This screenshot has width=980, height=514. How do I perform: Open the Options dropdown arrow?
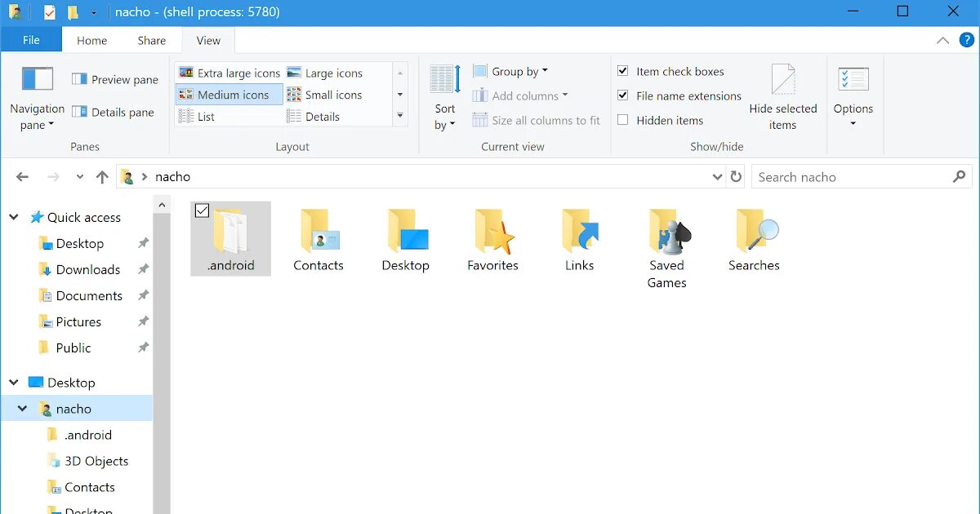(x=853, y=124)
